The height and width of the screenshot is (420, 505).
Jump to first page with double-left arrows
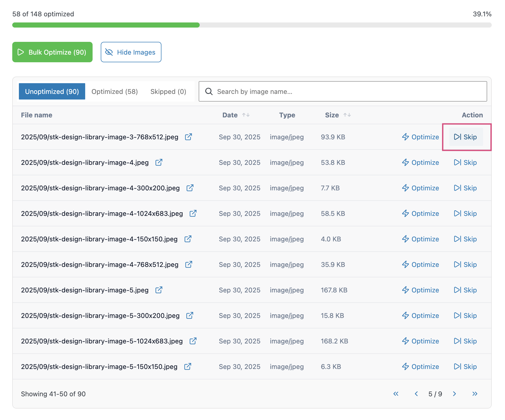click(396, 394)
